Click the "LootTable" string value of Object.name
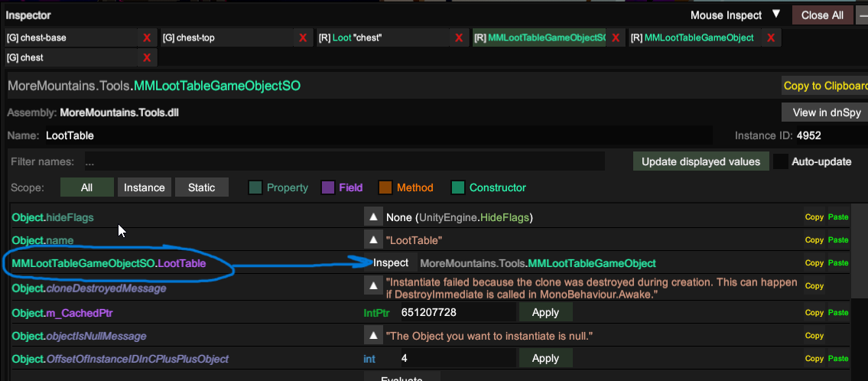 (x=414, y=240)
